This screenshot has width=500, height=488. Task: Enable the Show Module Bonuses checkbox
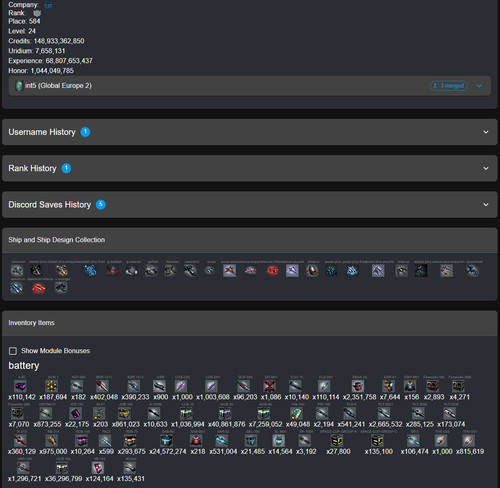click(13, 351)
